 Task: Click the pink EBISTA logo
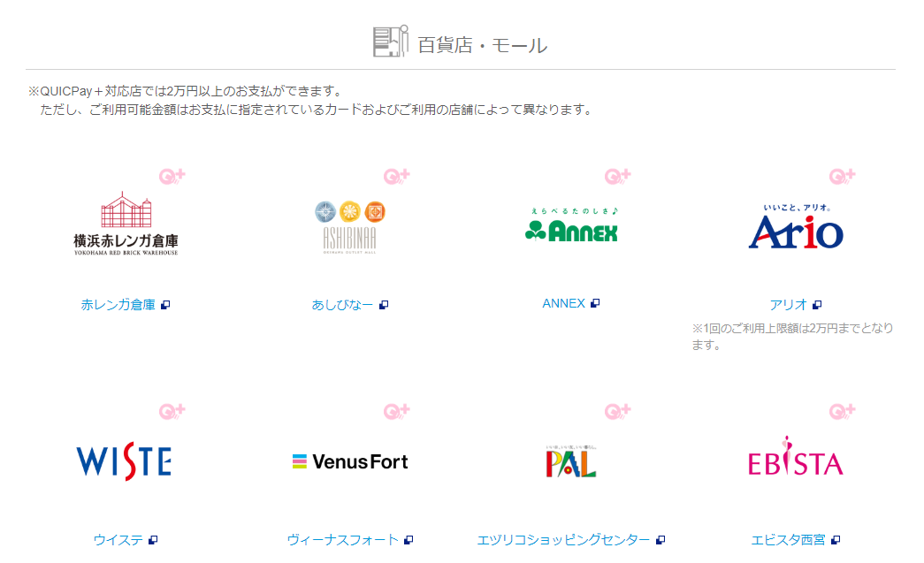coord(795,458)
